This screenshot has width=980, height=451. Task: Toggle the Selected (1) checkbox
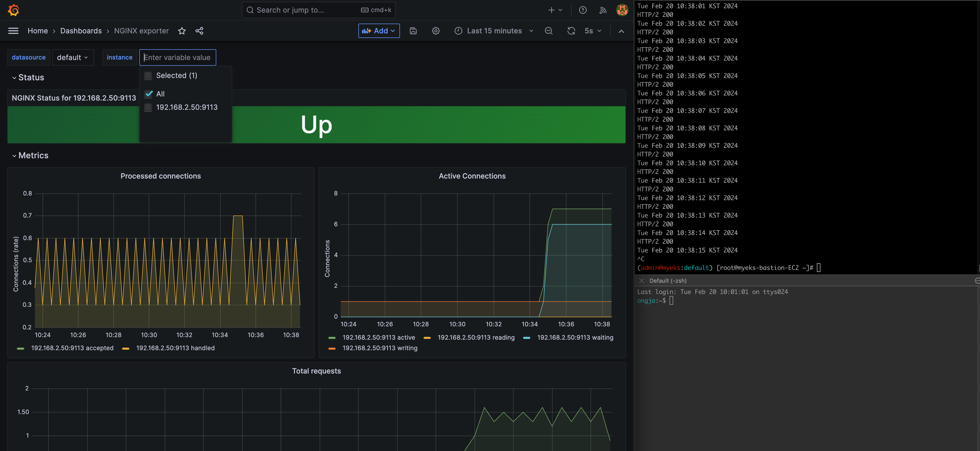148,76
